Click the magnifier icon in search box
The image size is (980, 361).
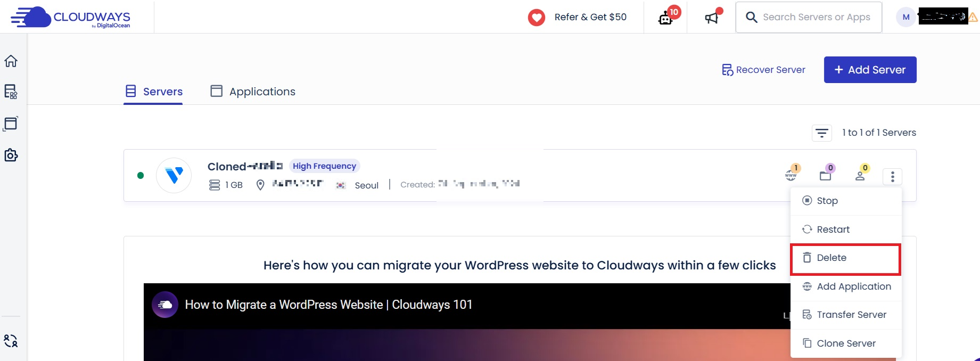tap(751, 17)
